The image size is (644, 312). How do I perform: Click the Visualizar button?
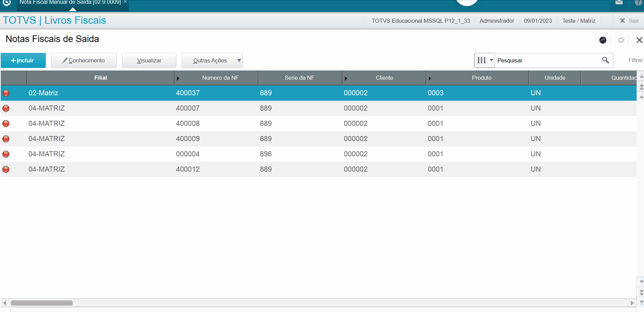(149, 60)
